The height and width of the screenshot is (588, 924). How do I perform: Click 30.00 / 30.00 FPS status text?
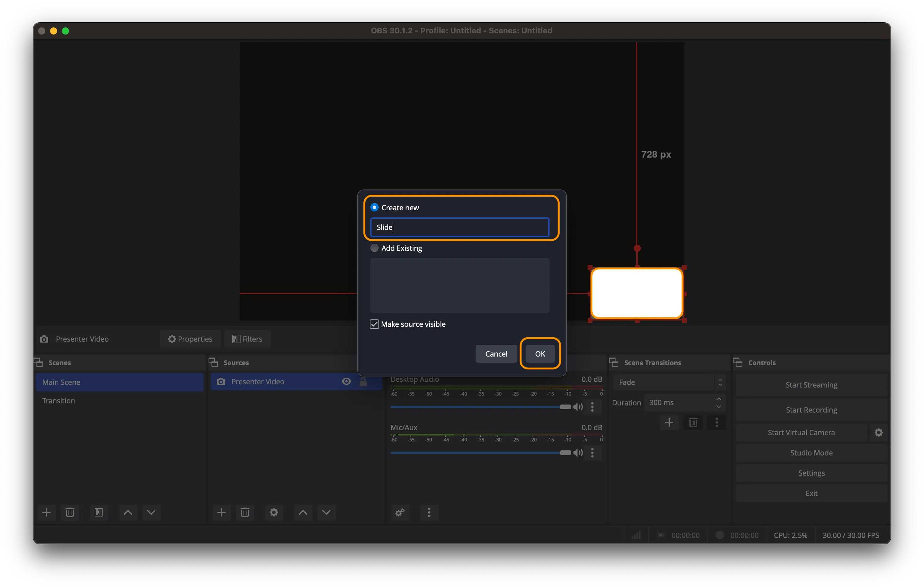coord(851,535)
